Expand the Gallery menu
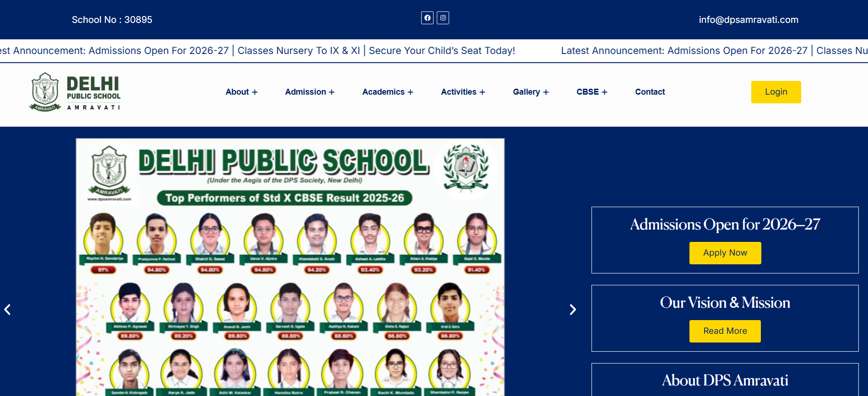The width and height of the screenshot is (868, 396). 531,92
